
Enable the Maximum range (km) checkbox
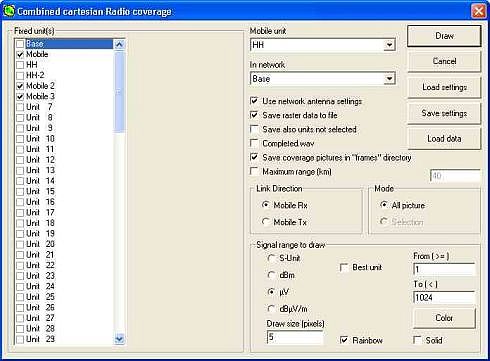(254, 171)
